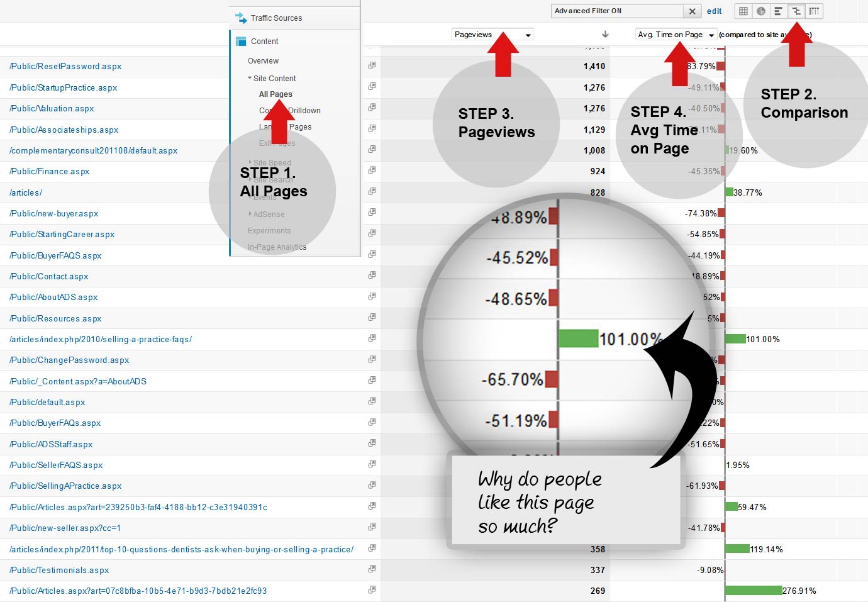Open the /Public/Finance.aspx page link
Viewport: 868px width, 602px height.
(50, 172)
